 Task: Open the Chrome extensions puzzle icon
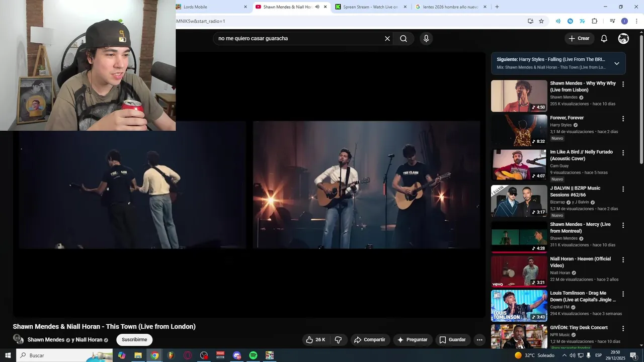tap(595, 21)
